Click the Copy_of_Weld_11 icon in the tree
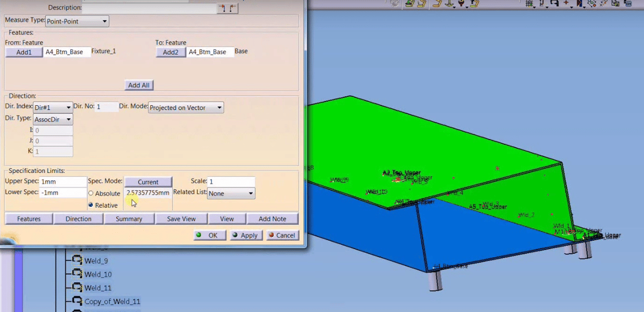This screenshot has height=312, width=644. 77,301
